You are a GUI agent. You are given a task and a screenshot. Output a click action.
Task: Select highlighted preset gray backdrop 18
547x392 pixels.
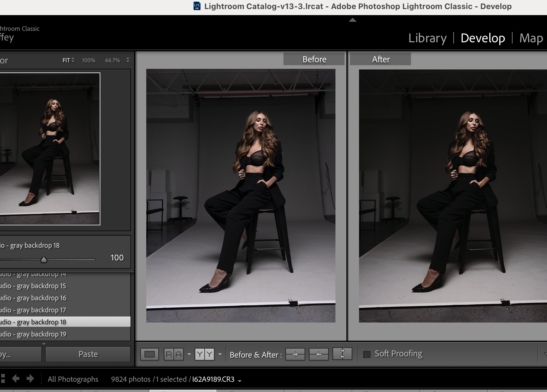[65, 322]
